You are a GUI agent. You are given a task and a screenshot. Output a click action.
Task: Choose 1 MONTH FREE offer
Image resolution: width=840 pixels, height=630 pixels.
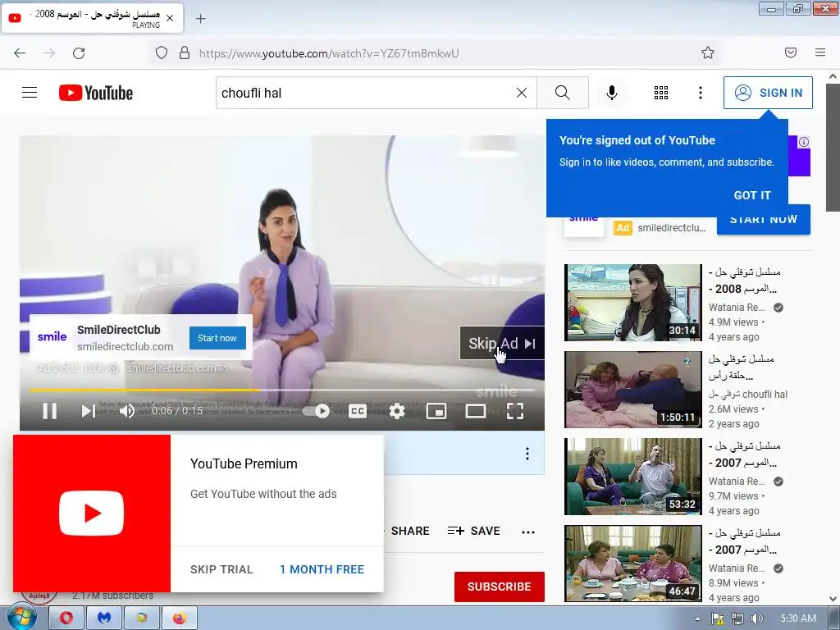coord(322,569)
